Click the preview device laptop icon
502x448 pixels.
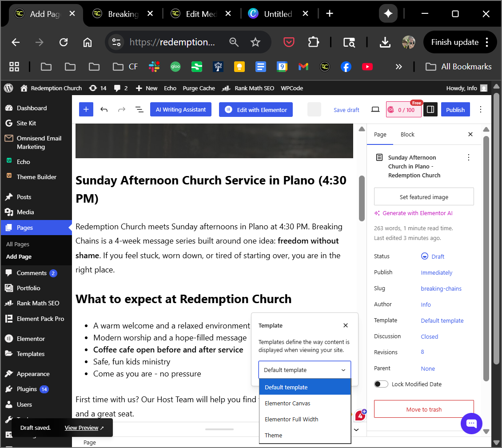(375, 110)
